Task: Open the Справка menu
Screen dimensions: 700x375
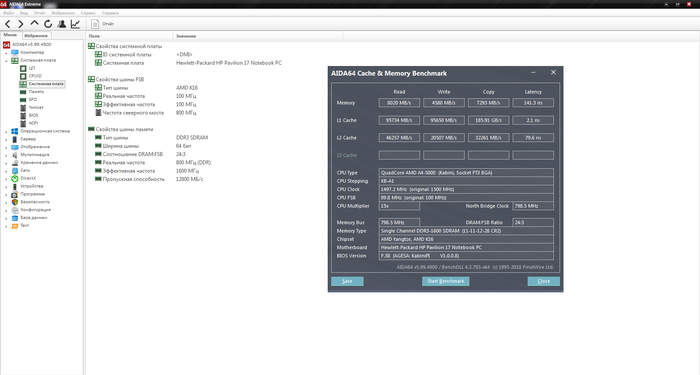Action: [110, 13]
